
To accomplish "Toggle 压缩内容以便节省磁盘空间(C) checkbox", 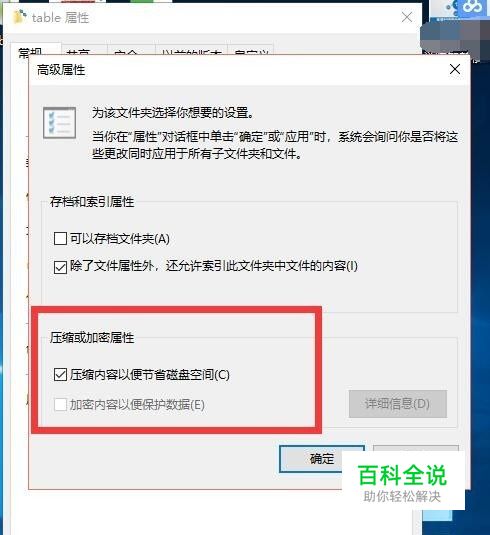I will pyautogui.click(x=60, y=374).
